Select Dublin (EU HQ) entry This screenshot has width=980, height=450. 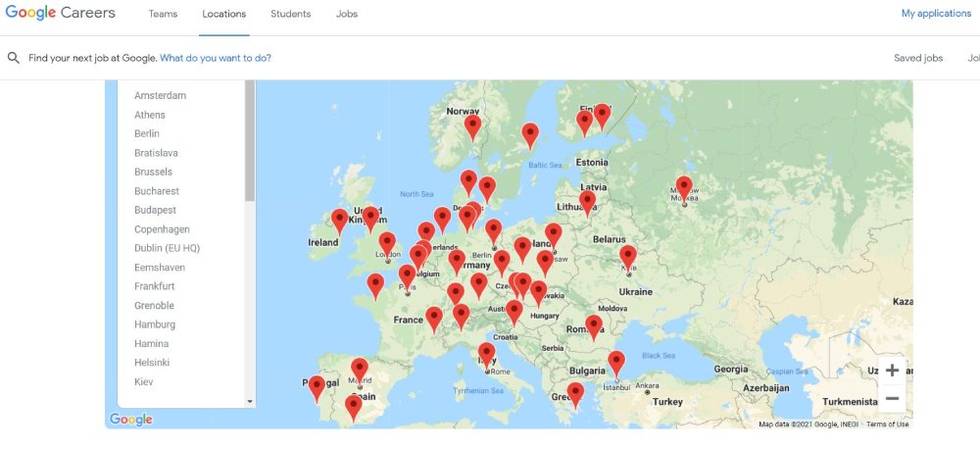167,248
